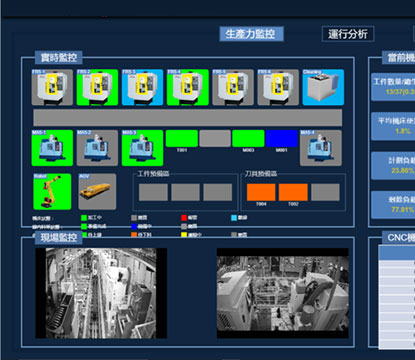
Task: Switch to the 生產力監控 tab
Action: coord(251,34)
